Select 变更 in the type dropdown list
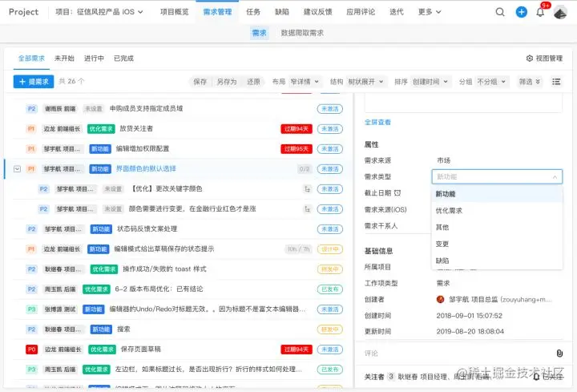 click(497, 244)
